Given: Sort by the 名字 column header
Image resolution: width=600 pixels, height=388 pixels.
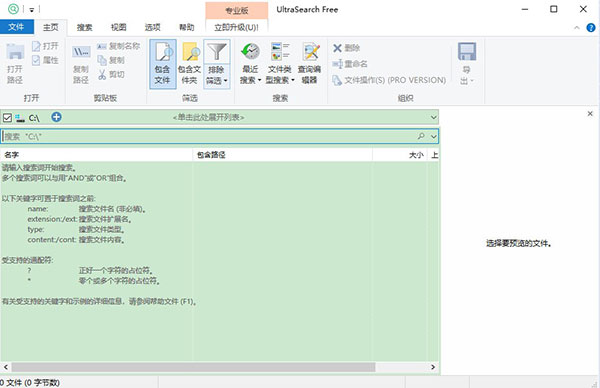Looking at the screenshot, I should click(96, 155).
